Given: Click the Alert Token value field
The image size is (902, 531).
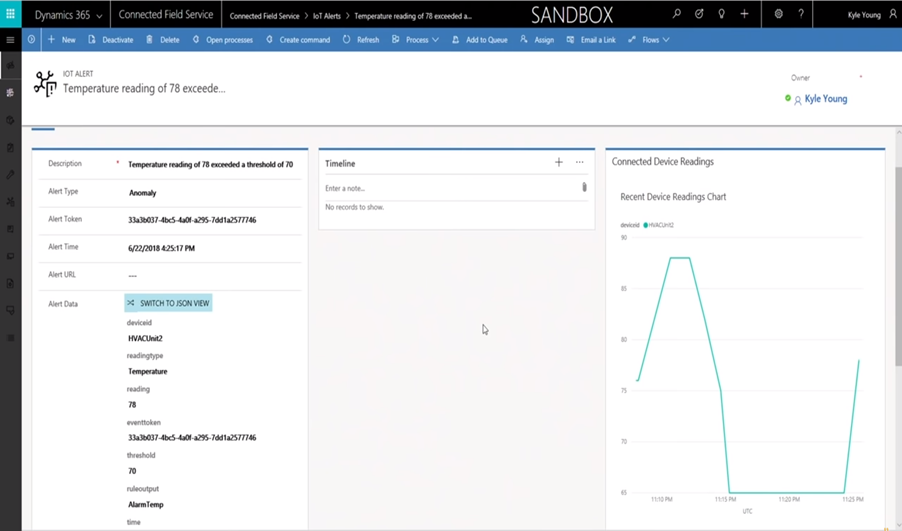Looking at the screenshot, I should pyautogui.click(x=192, y=220).
